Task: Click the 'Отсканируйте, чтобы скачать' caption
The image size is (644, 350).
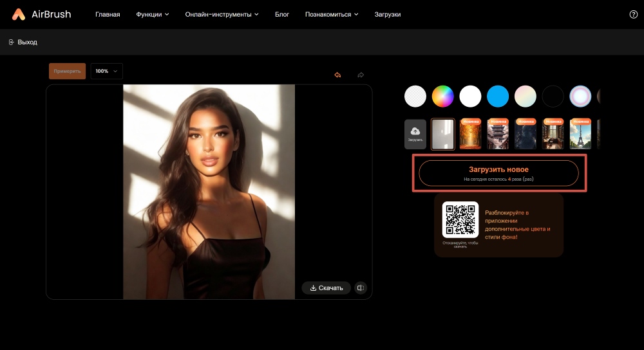Action: click(460, 244)
